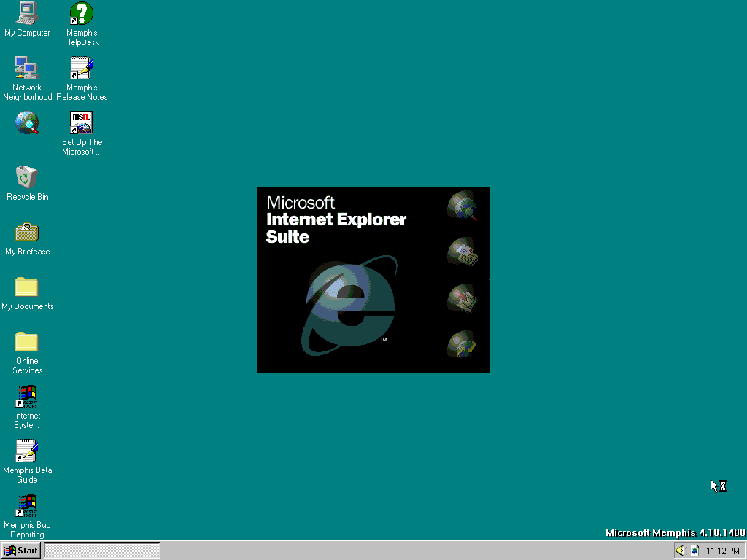Open the Recycle Bin
This screenshot has height=560, width=747.
coord(27,177)
